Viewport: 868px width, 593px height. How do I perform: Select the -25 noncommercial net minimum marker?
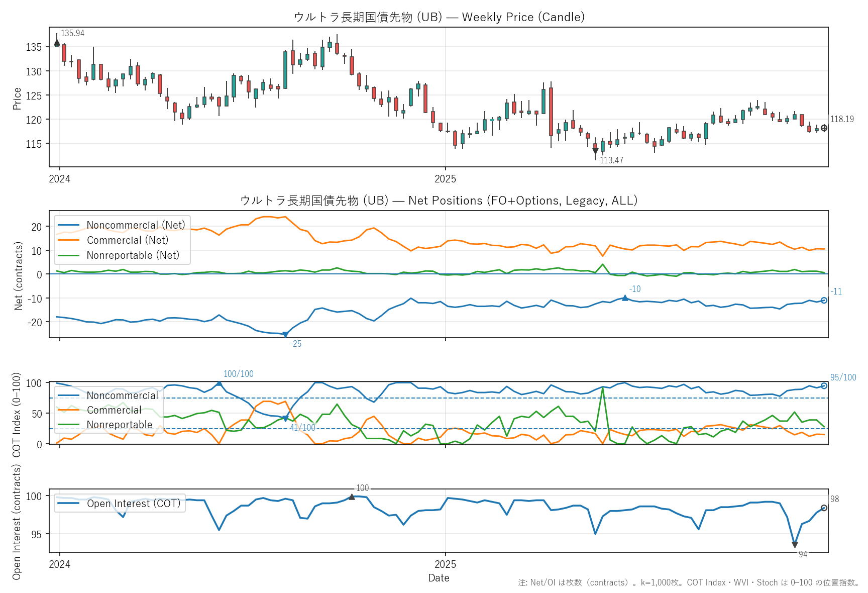(285, 335)
